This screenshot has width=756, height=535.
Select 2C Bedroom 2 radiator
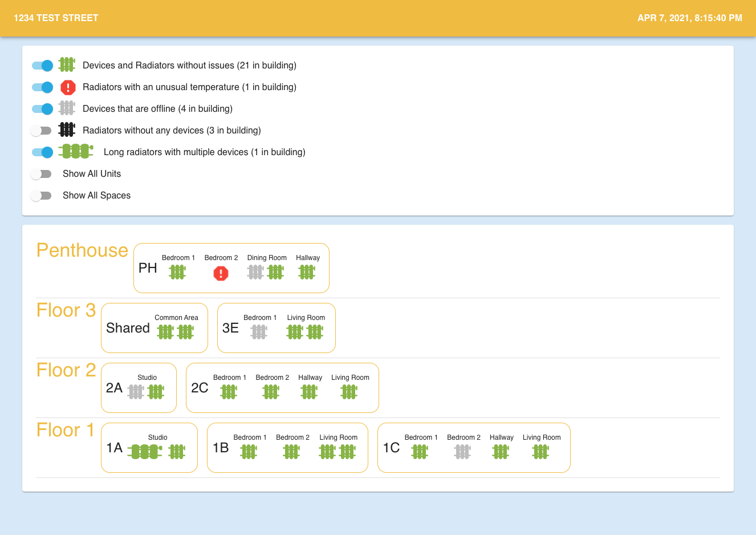pyautogui.click(x=271, y=392)
